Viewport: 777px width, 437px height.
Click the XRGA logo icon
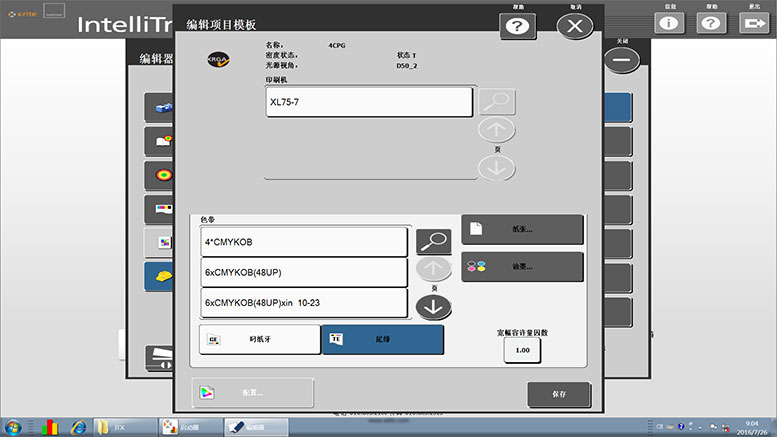coord(218,59)
